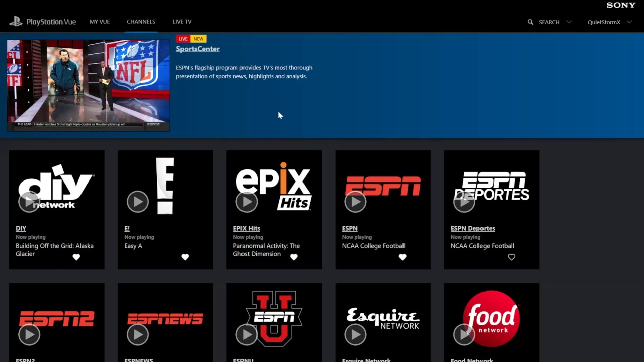
Task: Play the DIY Network channel
Action: coord(29,202)
